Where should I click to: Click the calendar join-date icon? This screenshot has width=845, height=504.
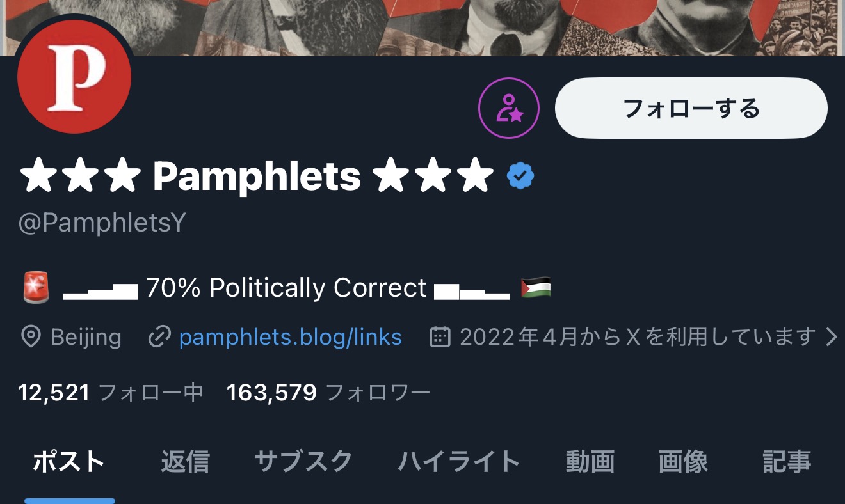[440, 336]
